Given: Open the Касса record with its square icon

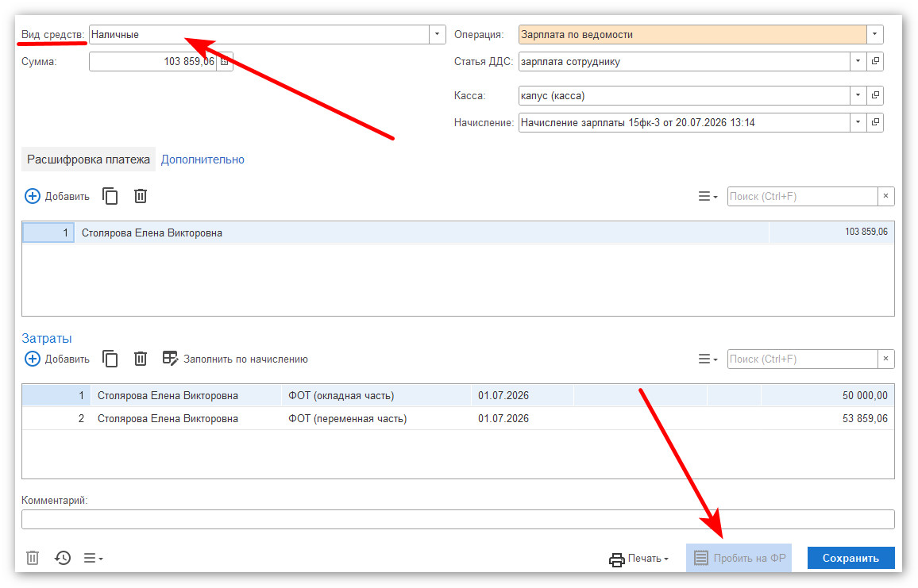Looking at the screenshot, I should (x=875, y=95).
